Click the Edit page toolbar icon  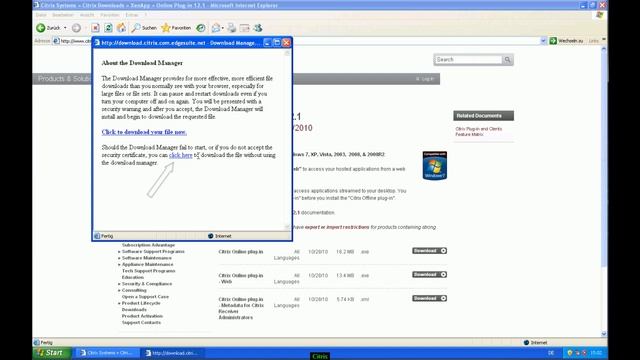pos(244,28)
